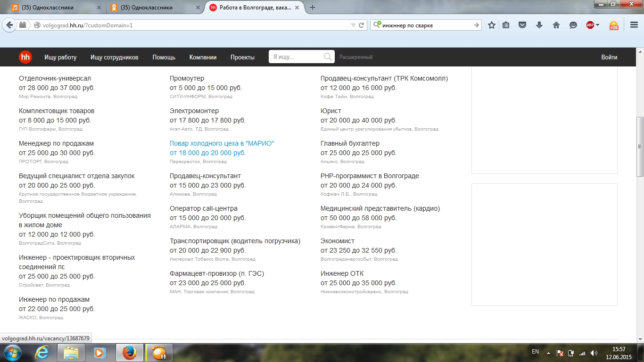
Task: Open the Менеджер по продажам vacancy
Action: (56, 143)
